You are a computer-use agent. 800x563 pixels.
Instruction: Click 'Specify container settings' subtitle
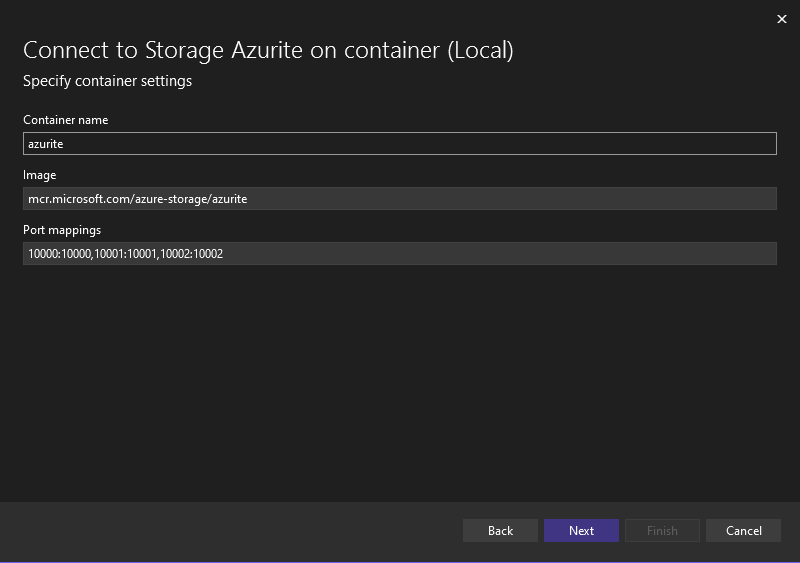[x=108, y=81]
